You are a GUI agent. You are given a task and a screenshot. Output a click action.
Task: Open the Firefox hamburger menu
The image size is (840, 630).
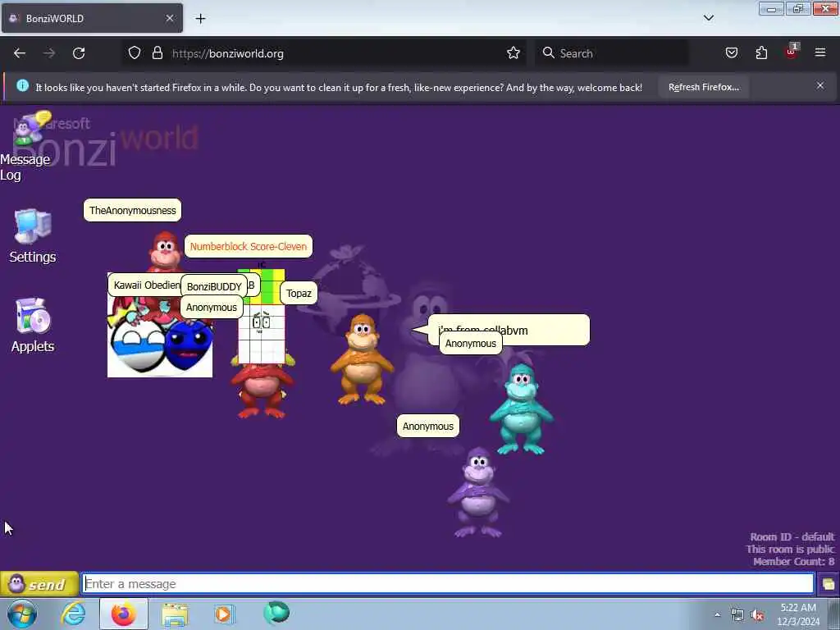pyautogui.click(x=820, y=52)
